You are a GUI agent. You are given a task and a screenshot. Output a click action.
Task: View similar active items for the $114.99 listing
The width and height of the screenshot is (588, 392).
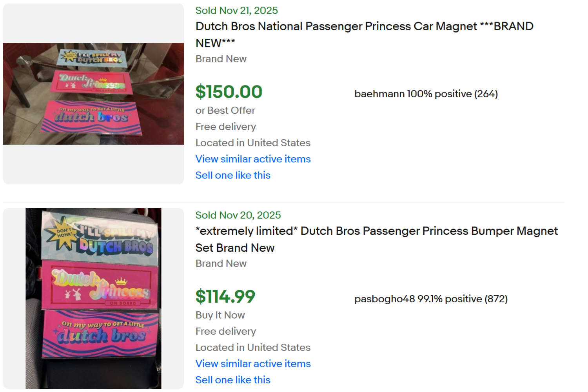coord(253,364)
